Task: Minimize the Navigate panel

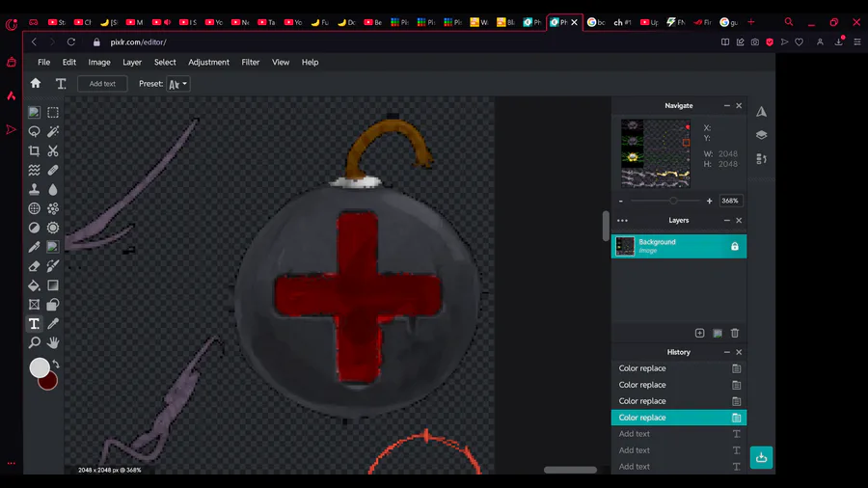Action: (x=727, y=106)
